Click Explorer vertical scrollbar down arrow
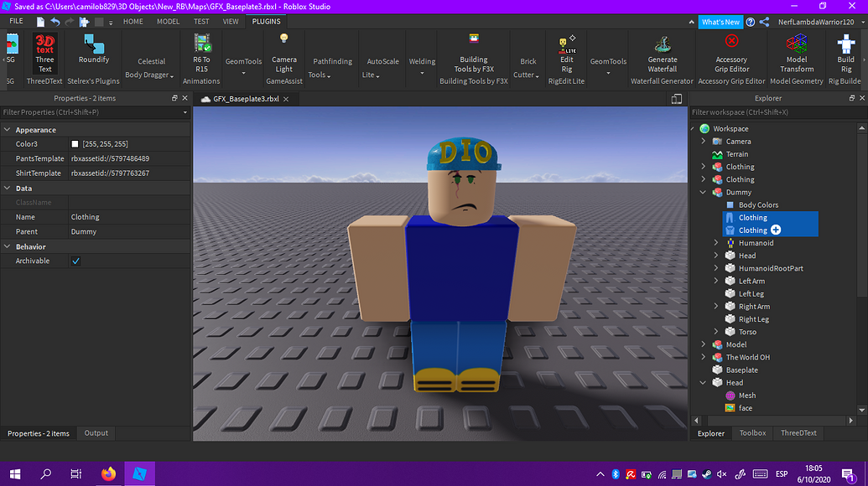This screenshot has width=868, height=486. (862, 411)
